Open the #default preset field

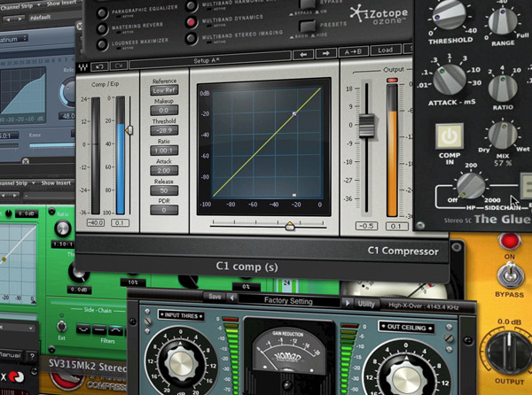(54, 18)
